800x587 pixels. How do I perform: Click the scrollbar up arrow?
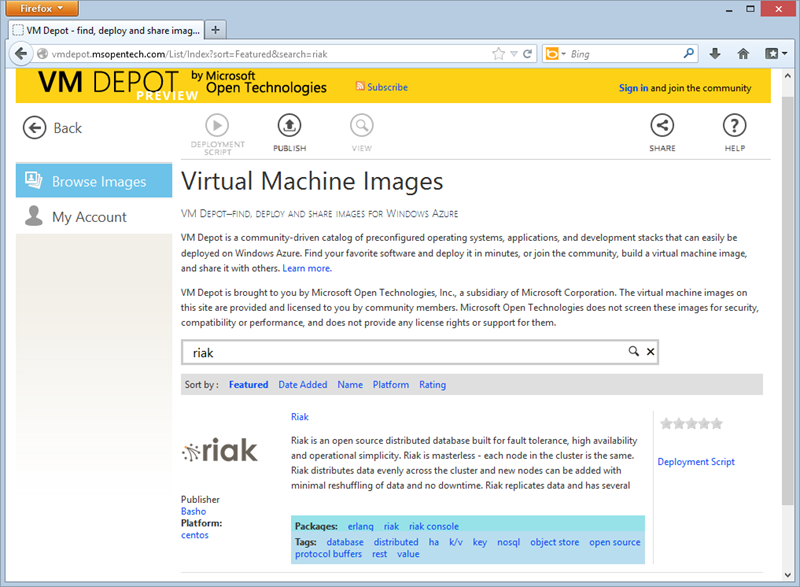coord(788,75)
